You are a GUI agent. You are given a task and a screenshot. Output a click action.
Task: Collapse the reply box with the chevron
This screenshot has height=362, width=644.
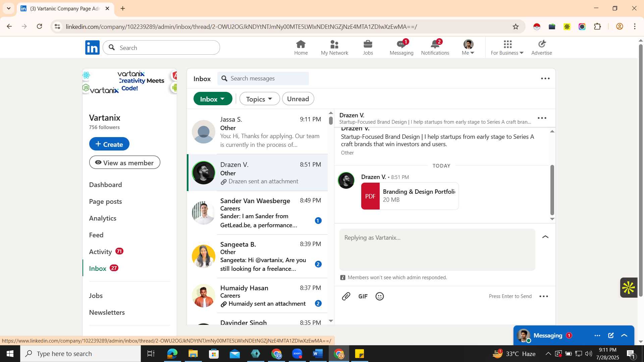click(545, 237)
